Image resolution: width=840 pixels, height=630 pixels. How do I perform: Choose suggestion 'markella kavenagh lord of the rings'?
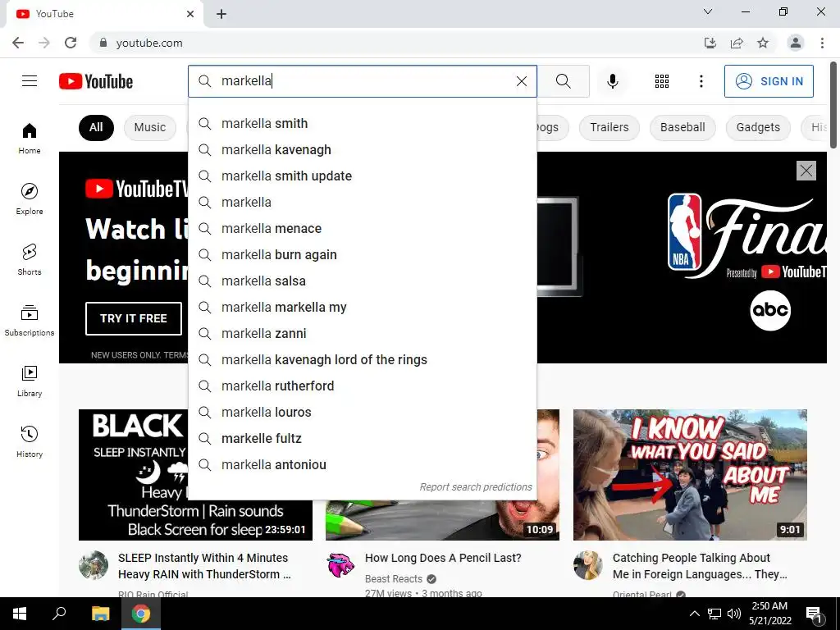pyautogui.click(x=363, y=360)
